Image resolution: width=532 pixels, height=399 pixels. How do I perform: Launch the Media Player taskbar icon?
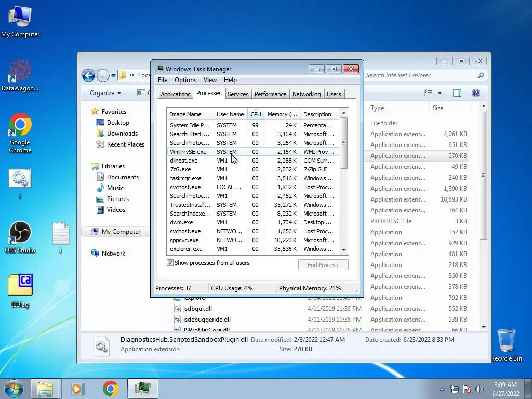click(77, 389)
